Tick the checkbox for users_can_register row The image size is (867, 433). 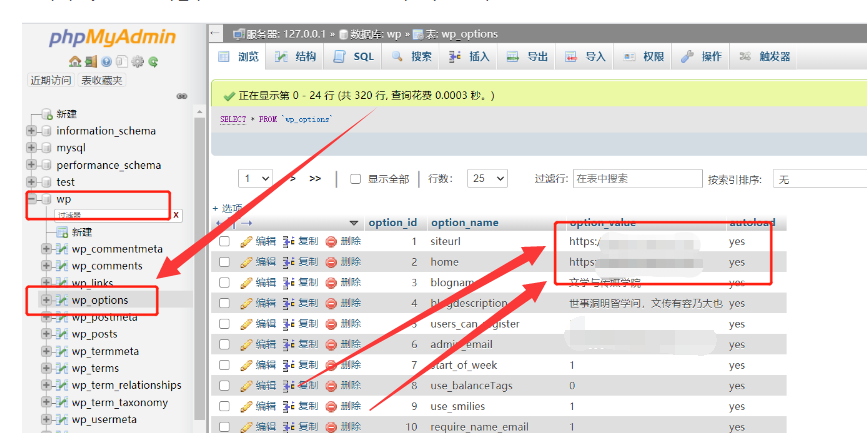pyautogui.click(x=224, y=324)
